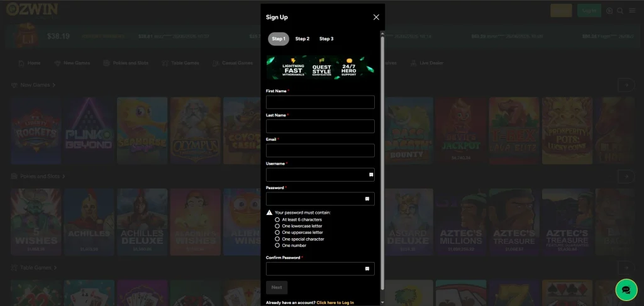Viewport: 644px width, 306px height.
Task: Expand the Table Games section heading
Action: (x=34, y=268)
